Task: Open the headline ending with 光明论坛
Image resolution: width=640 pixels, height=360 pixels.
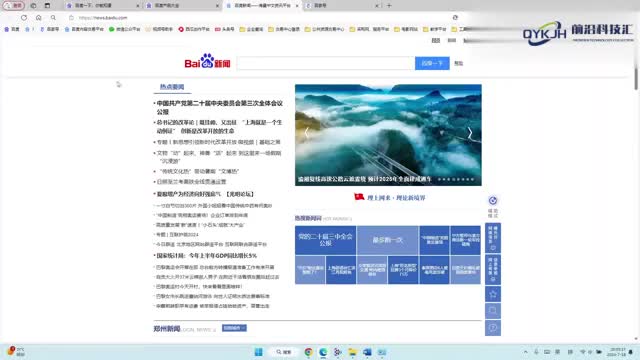Action: [205, 194]
